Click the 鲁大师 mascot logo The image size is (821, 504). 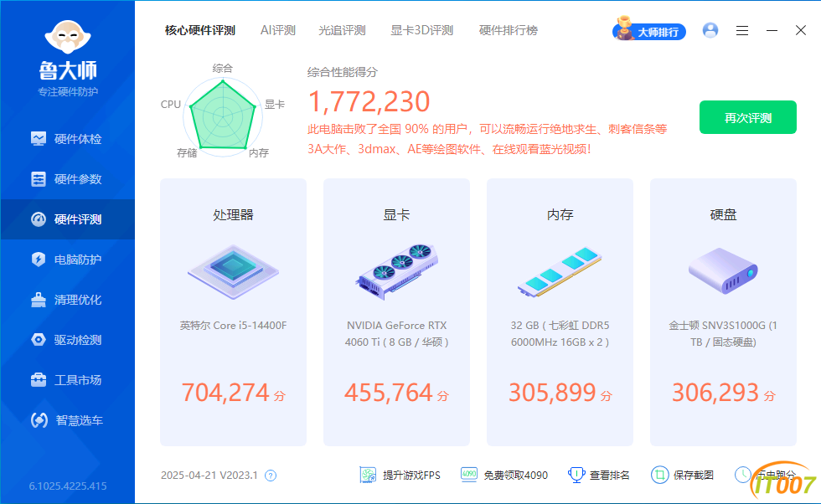pyautogui.click(x=68, y=37)
